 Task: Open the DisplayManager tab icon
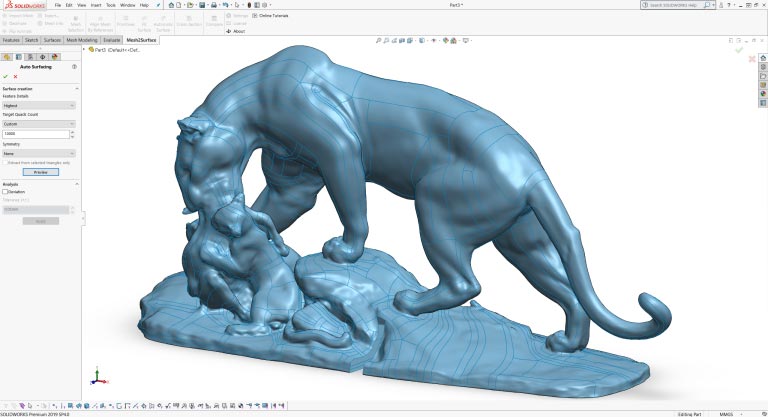point(53,57)
